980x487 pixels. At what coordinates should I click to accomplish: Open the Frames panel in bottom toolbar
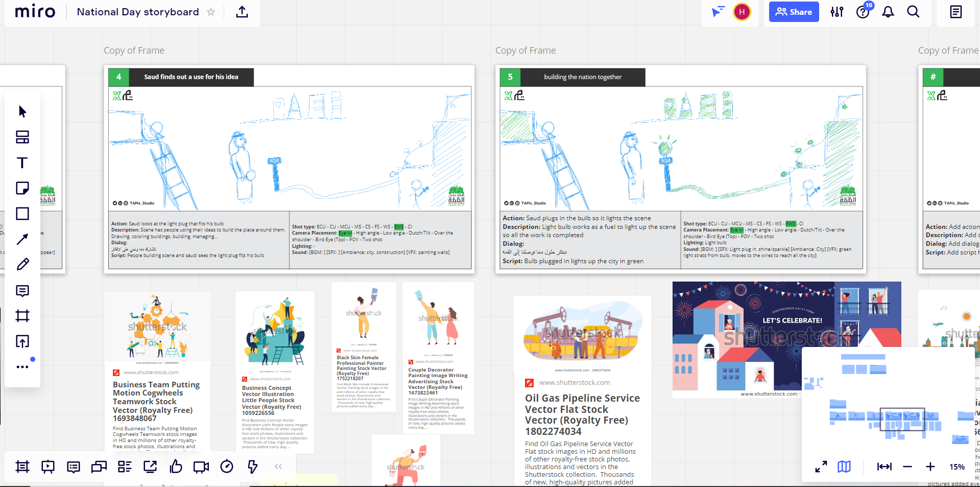(22, 466)
